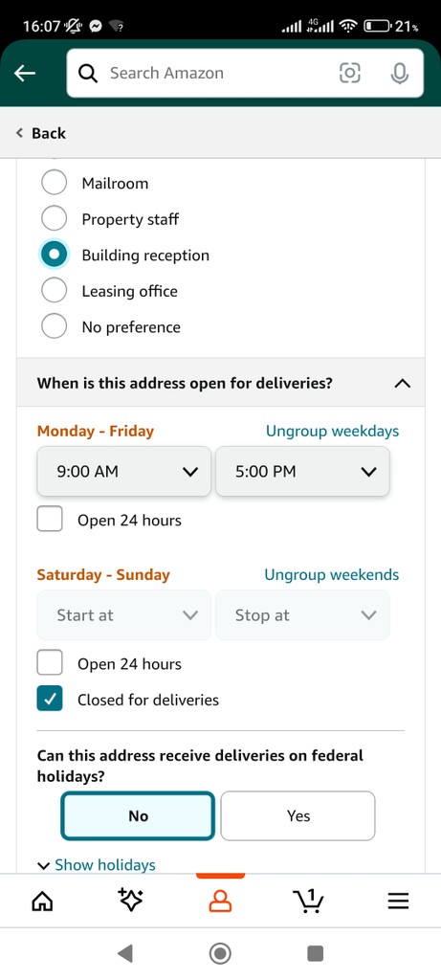Open the hamburger menu icon
The image size is (441, 980).
(398, 901)
